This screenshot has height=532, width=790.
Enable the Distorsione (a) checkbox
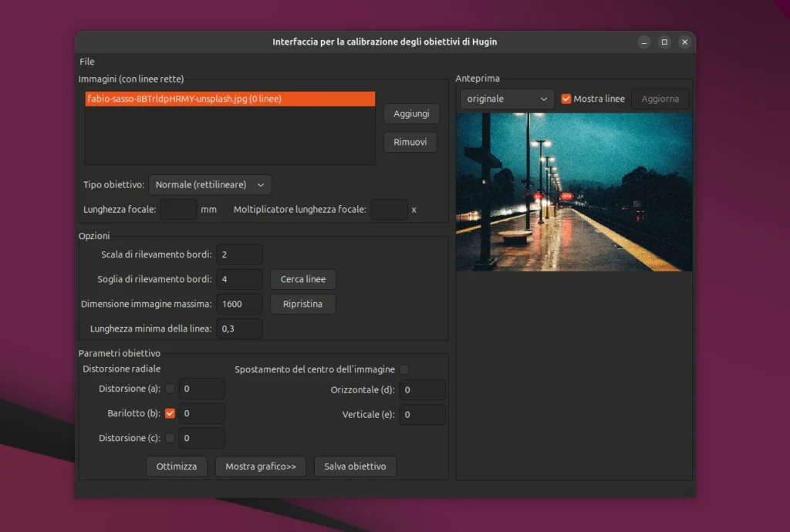[x=169, y=389]
